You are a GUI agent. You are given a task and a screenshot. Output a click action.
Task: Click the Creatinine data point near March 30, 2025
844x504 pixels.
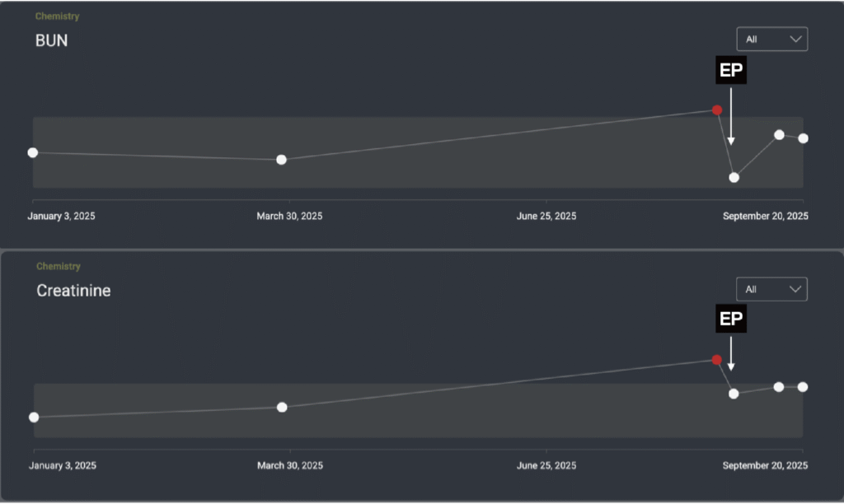point(282,407)
